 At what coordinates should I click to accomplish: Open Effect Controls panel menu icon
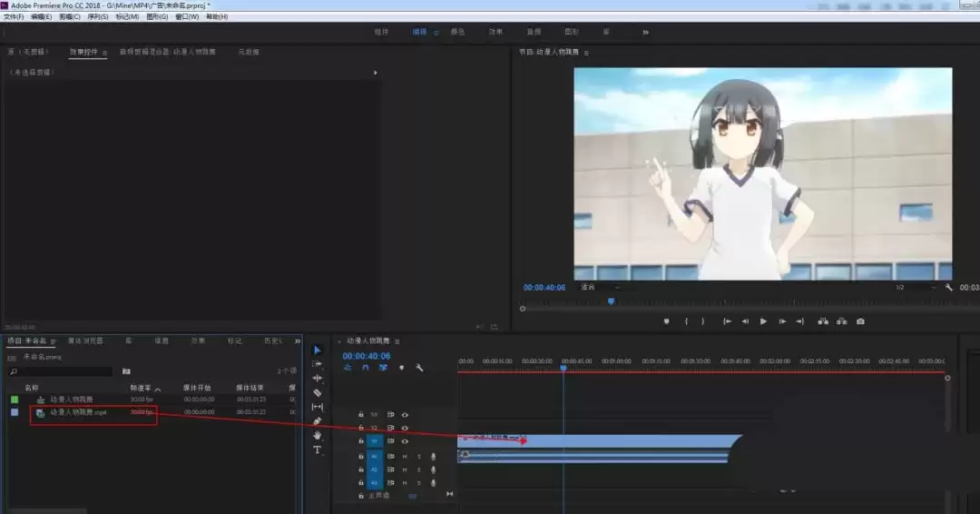pos(104,54)
